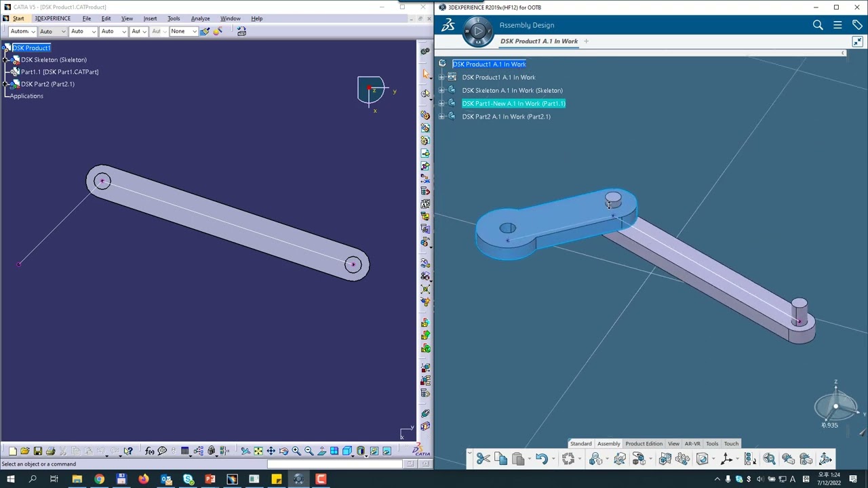Click the Undo arrow in 3DEXPERIENCE
The width and height of the screenshot is (868, 488).
(x=541, y=459)
